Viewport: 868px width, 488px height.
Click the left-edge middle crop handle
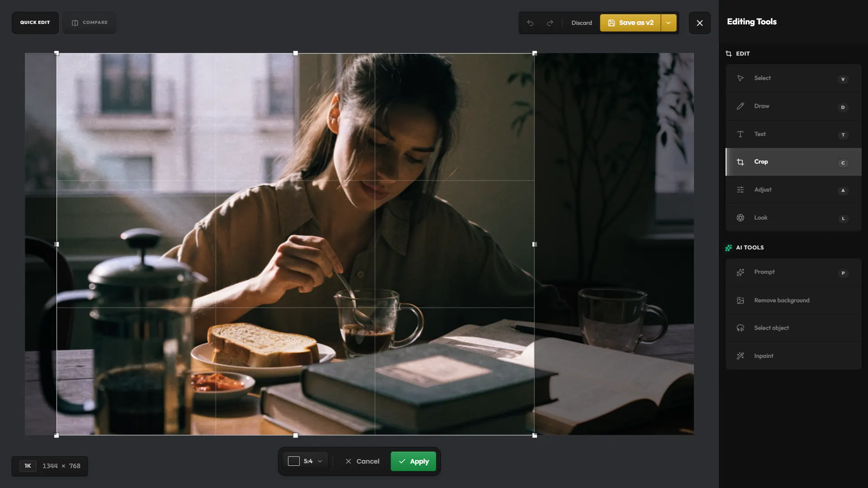[x=57, y=244]
